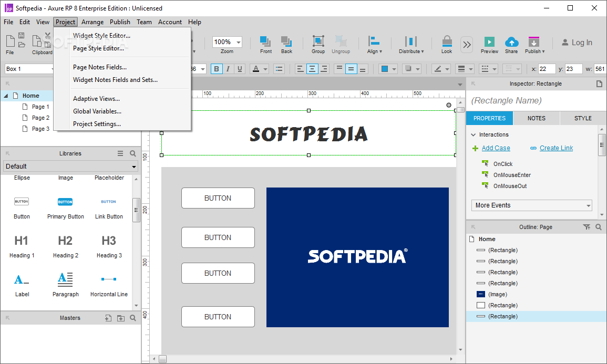Bring selection to Front icon

click(x=266, y=42)
